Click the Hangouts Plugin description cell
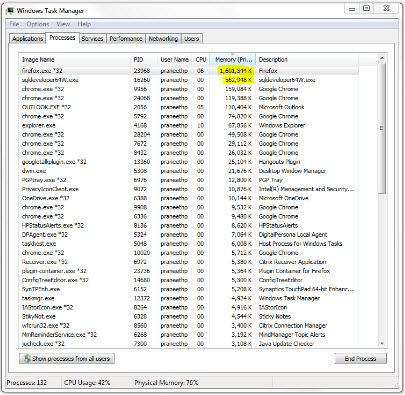This screenshot has width=405, height=395. click(x=279, y=162)
